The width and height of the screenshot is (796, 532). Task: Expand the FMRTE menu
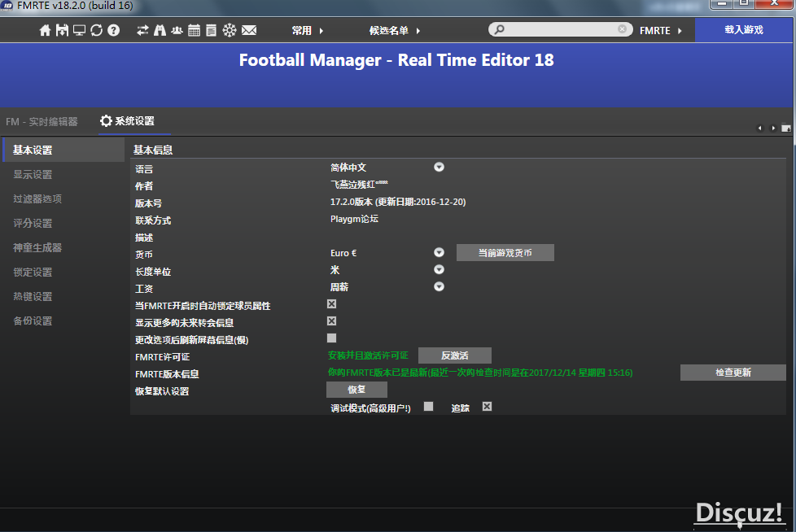pyautogui.click(x=660, y=30)
